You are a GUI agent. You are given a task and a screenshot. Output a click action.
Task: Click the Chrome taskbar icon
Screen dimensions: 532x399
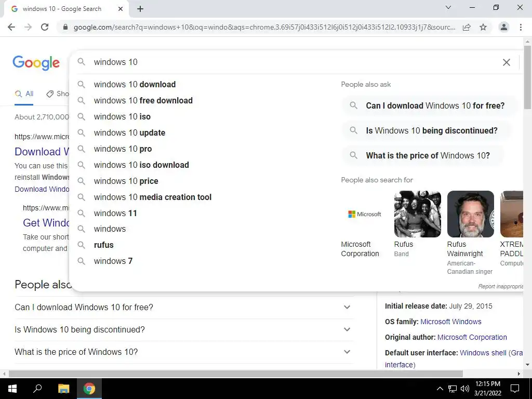coord(89,389)
